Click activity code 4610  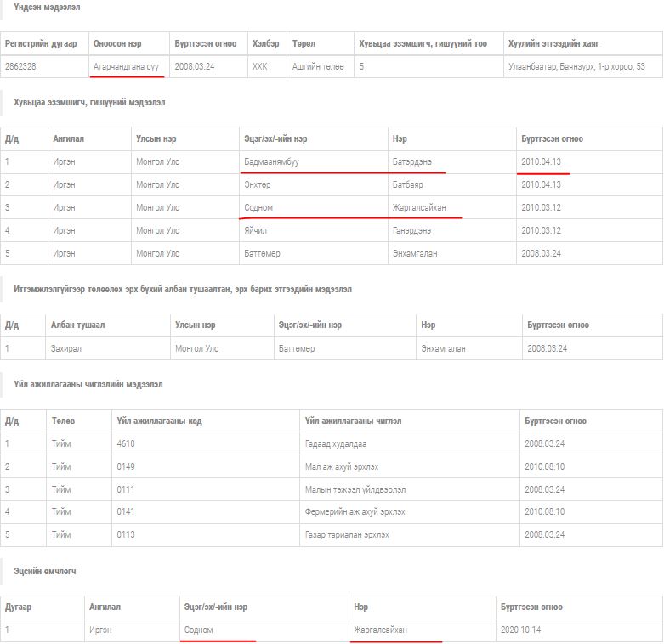click(126, 443)
